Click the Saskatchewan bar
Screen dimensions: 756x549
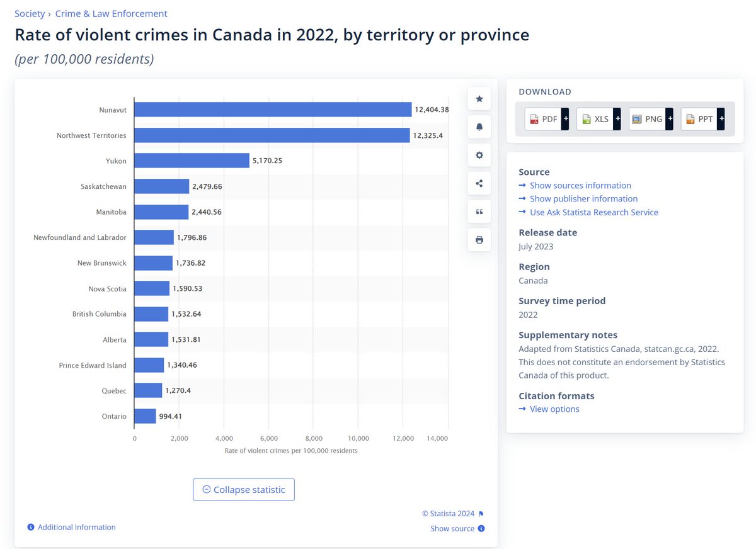[162, 186]
